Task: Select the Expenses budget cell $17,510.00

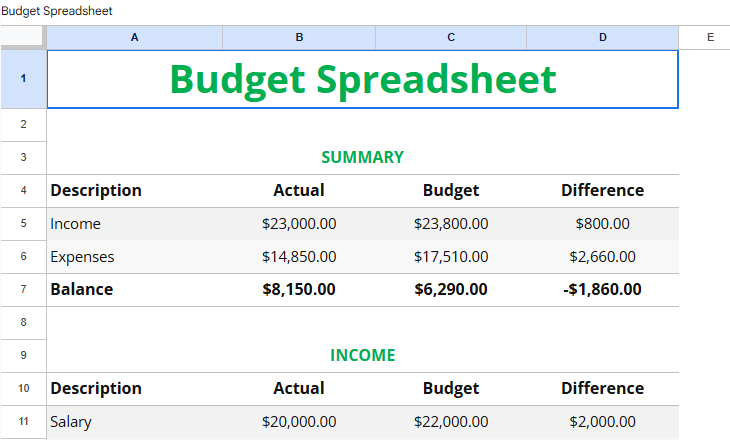Action: coord(451,257)
